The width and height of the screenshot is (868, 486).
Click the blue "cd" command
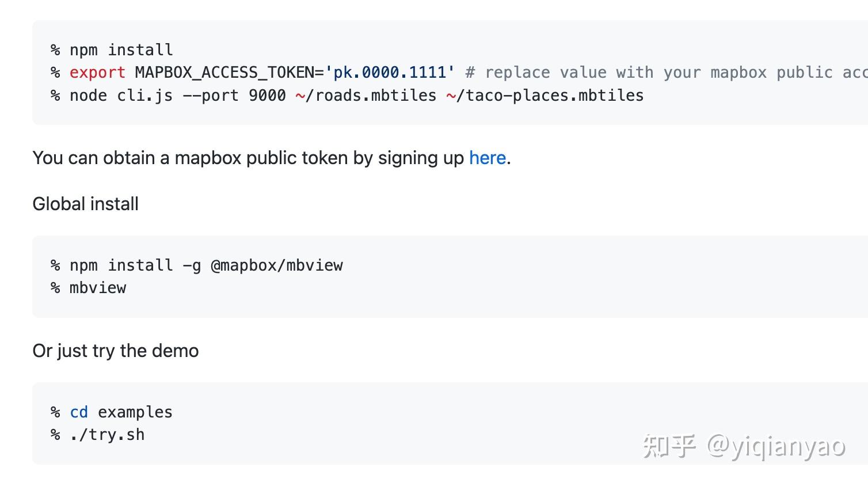(79, 412)
